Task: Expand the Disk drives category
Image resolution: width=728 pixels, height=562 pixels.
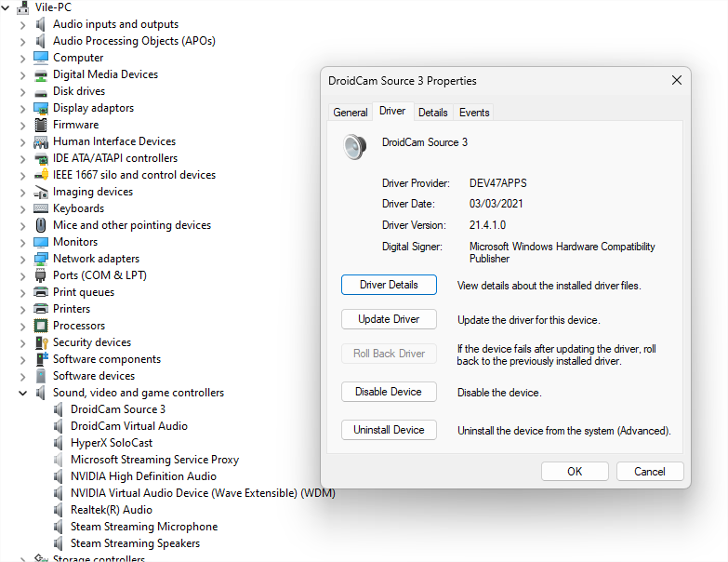Action: pyautogui.click(x=22, y=92)
